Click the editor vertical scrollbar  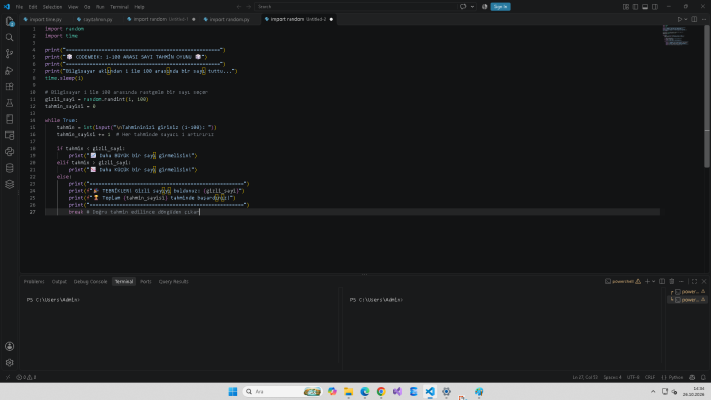coord(707,96)
